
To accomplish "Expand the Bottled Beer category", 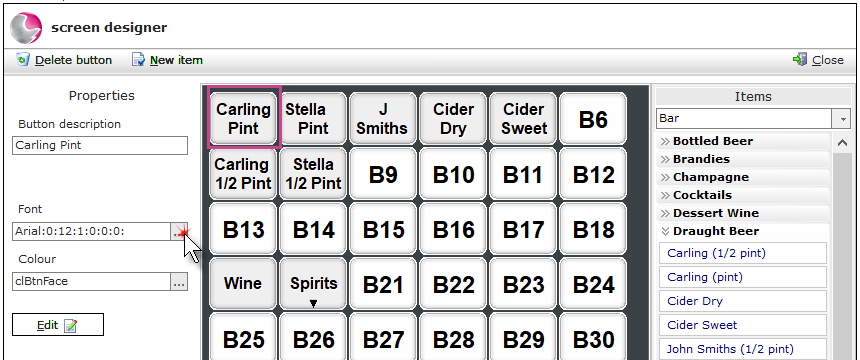I will click(743, 141).
